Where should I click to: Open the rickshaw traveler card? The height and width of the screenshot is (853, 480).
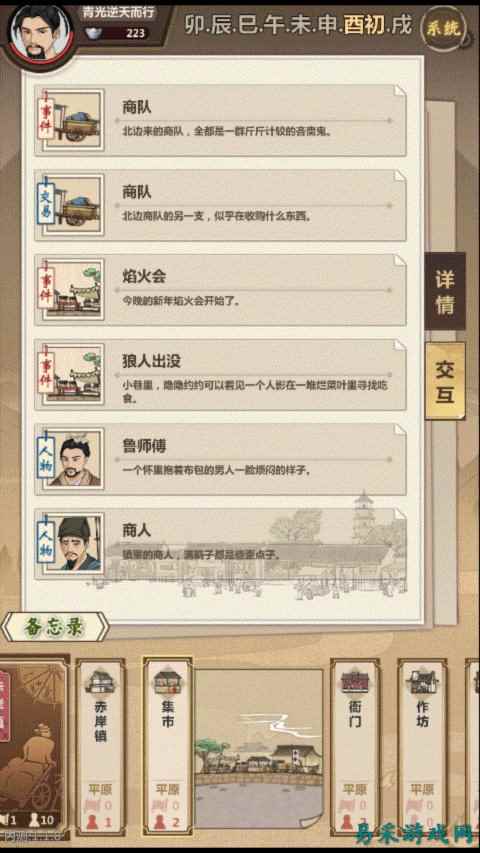34,744
